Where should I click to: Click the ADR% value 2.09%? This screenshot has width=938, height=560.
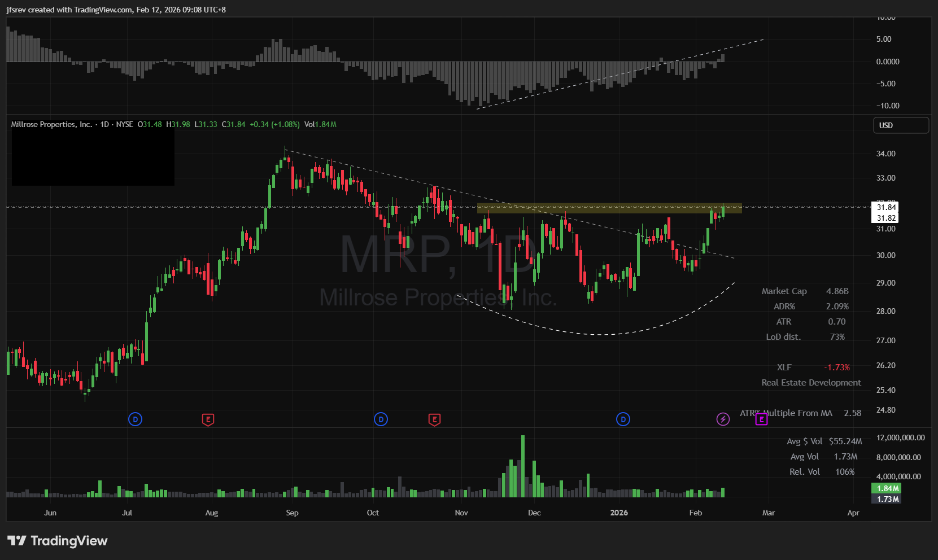click(x=837, y=307)
